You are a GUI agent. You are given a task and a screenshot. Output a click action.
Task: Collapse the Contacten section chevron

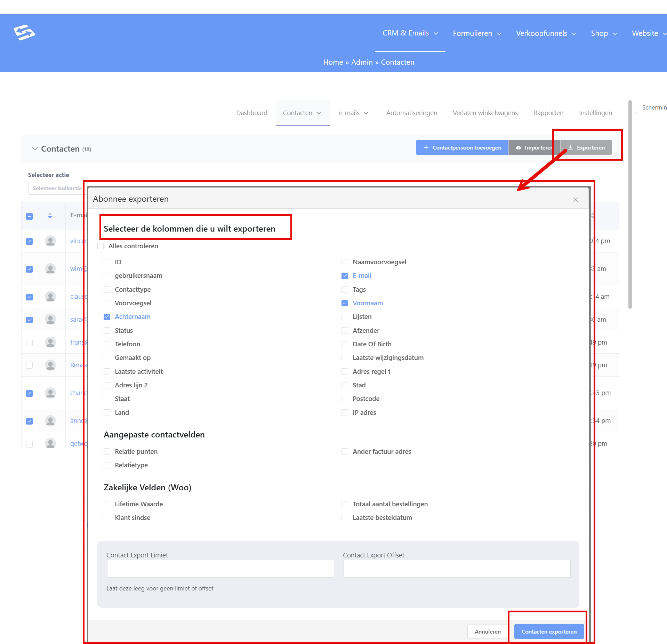coord(34,148)
